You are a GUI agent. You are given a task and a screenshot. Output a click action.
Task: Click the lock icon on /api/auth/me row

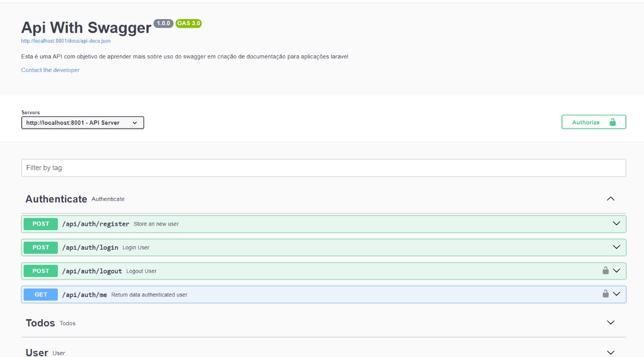(606, 294)
